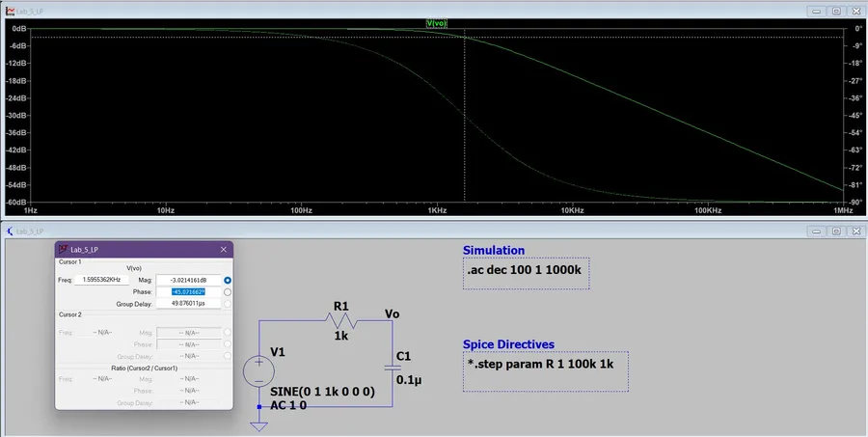
Task: Click Cursor 2 Freq N/A field
Action: [x=102, y=332]
